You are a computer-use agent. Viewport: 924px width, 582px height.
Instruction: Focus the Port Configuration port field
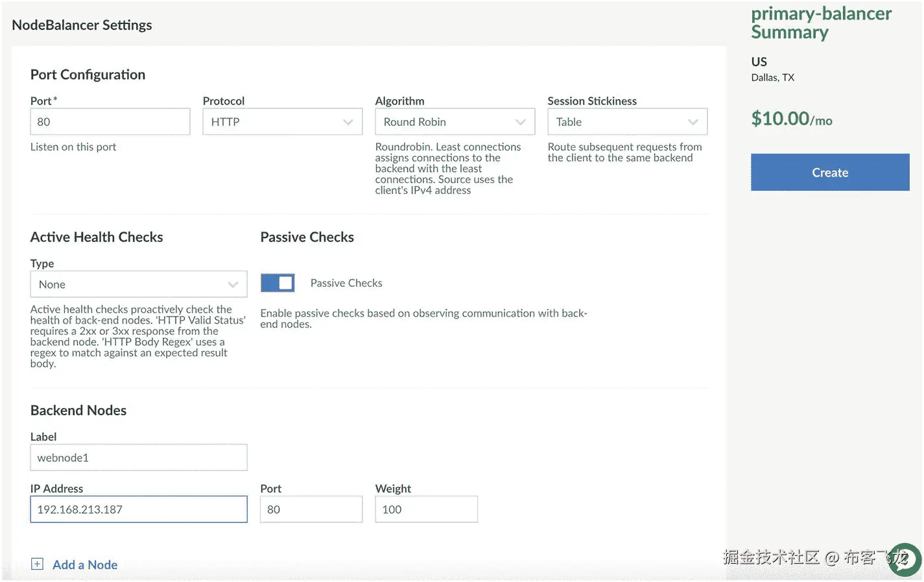click(110, 122)
